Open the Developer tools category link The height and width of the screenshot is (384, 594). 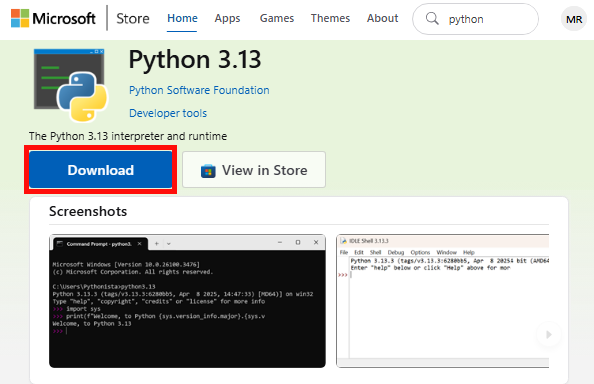pyautogui.click(x=168, y=113)
